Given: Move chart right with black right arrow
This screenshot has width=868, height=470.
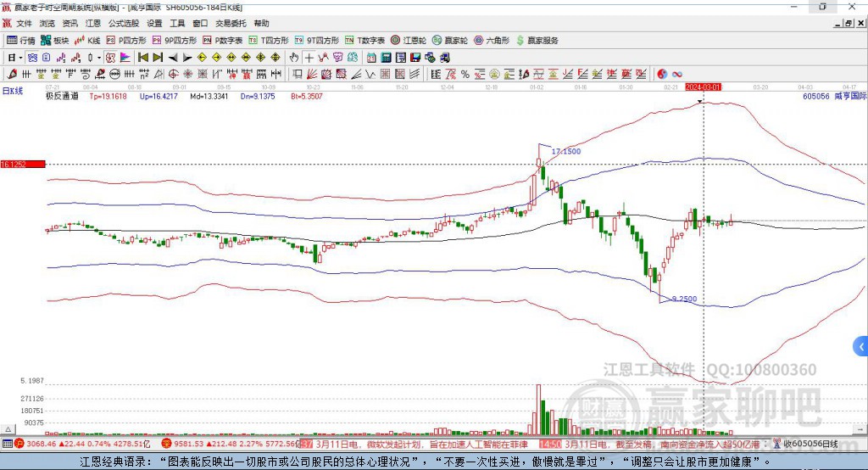Looking at the screenshot, I should 187,58.
